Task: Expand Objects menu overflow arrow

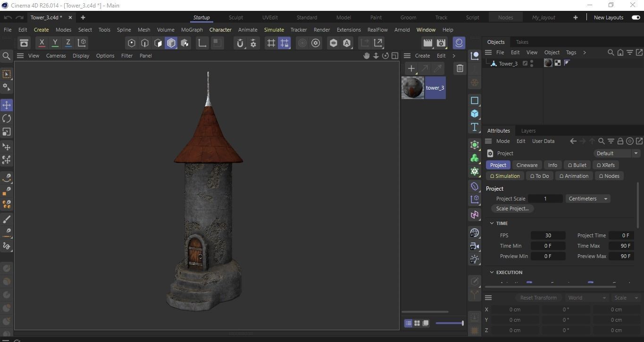Action: click(585, 52)
